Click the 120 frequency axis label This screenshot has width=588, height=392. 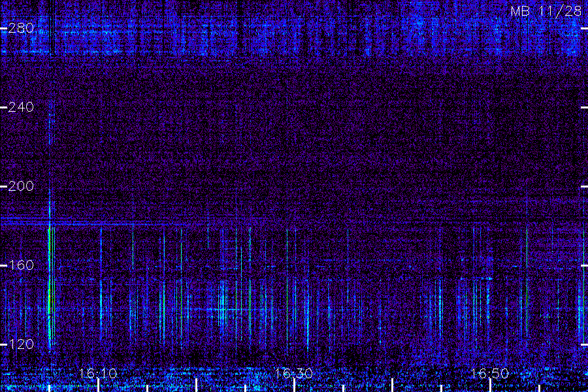(21, 344)
